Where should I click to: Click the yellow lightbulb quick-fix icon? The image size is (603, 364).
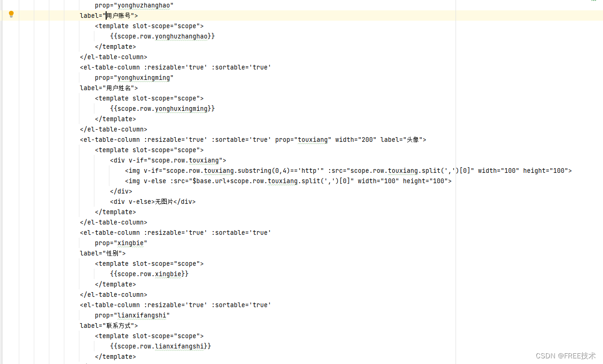pyautogui.click(x=11, y=15)
